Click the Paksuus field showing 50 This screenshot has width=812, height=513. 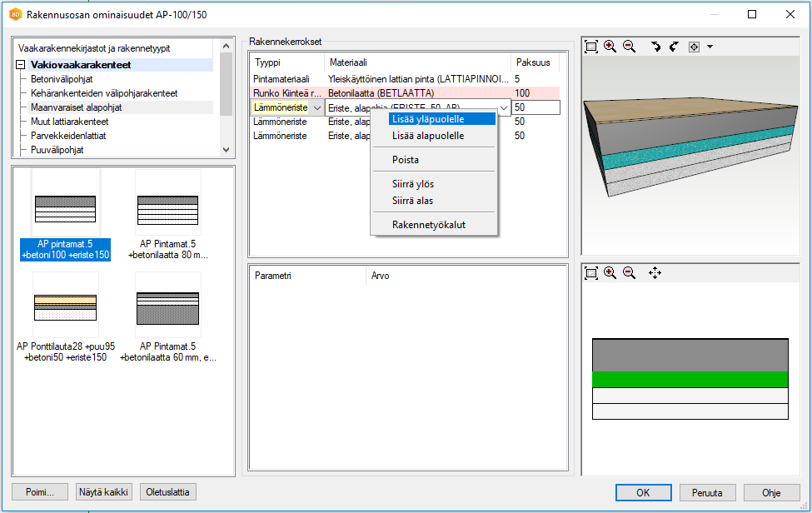(x=535, y=107)
